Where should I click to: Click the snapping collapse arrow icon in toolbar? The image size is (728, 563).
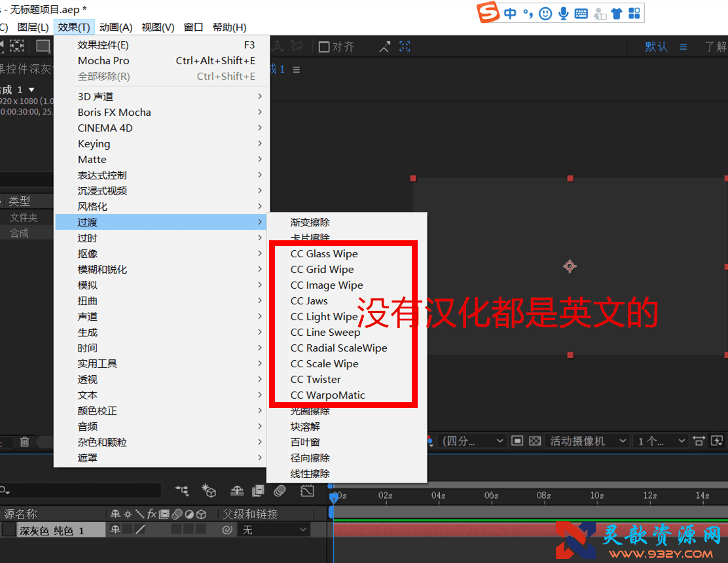(384, 46)
